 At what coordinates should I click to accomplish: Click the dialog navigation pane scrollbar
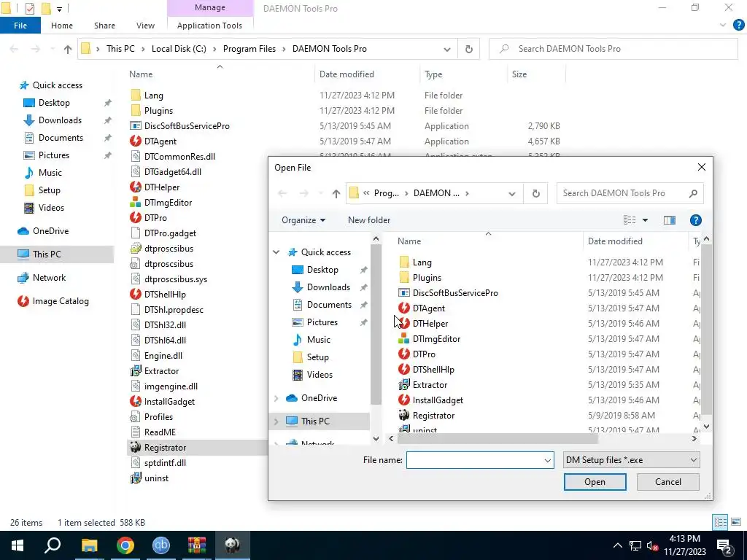point(376,324)
